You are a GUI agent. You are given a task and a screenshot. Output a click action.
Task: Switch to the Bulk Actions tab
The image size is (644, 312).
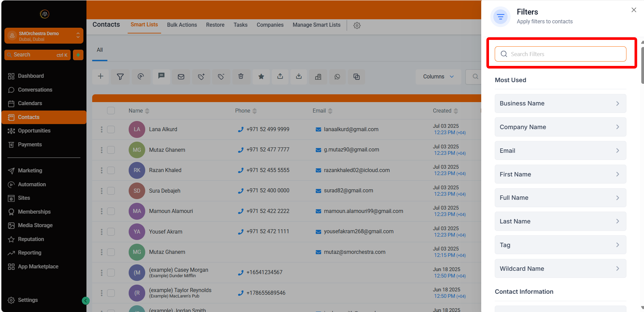182,25
